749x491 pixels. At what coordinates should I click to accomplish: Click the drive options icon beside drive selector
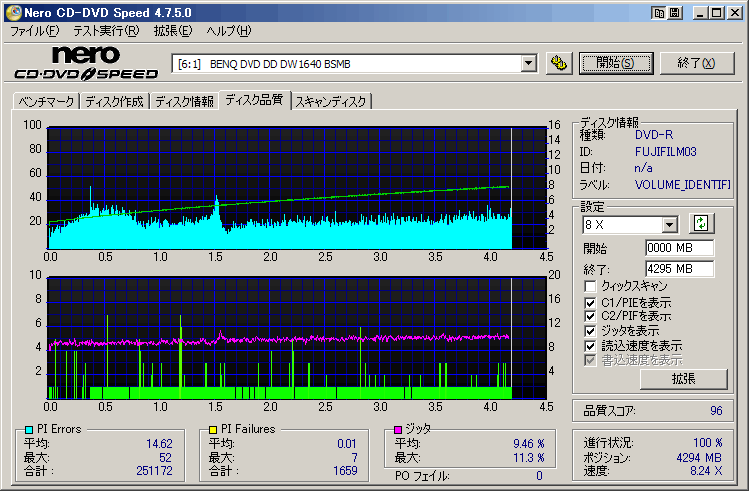tap(559, 63)
